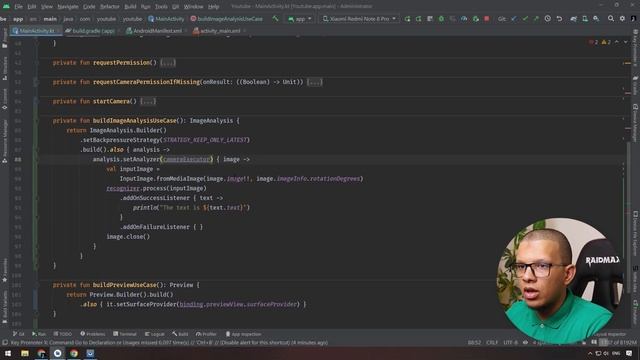Screen dimensions: 640x360
Task: Click the Rollback undo arrow icon
Action: coord(559,19)
